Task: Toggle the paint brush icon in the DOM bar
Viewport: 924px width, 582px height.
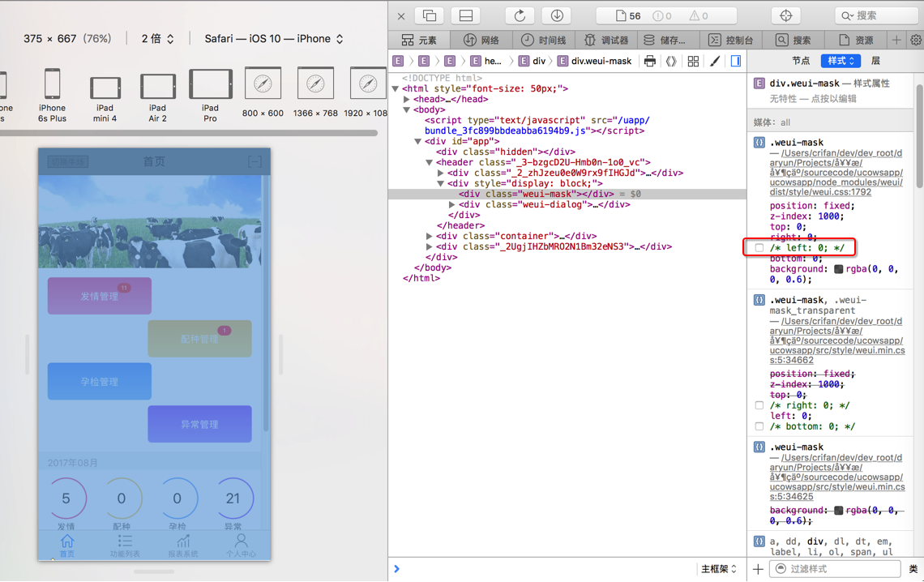Action: pos(714,61)
